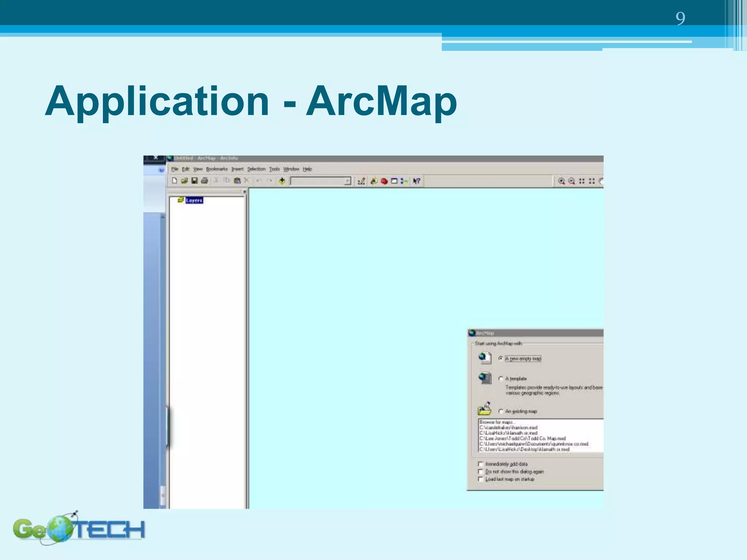Viewport: 747px width, 560px height.
Task: Click the new empty map document icon
Action: pos(484,358)
